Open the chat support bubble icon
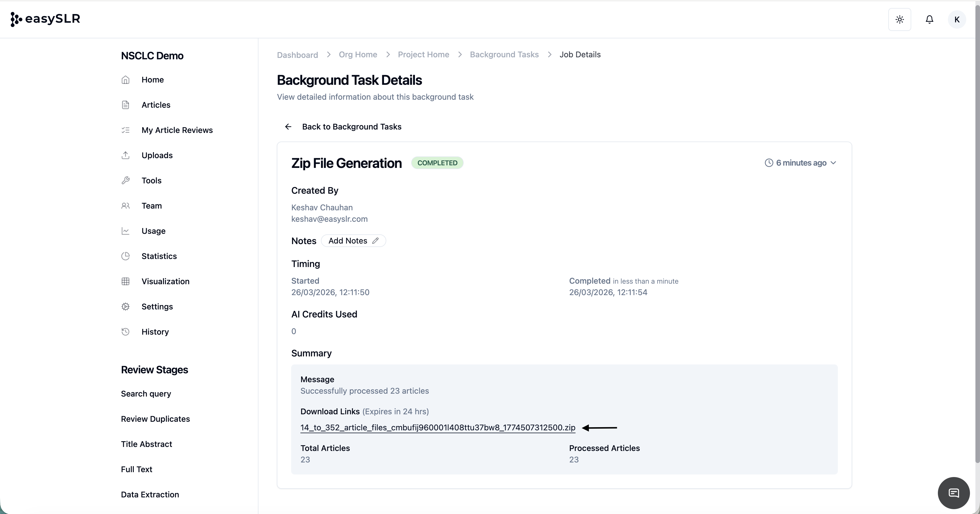Image resolution: width=980 pixels, height=514 pixels. pos(953,493)
